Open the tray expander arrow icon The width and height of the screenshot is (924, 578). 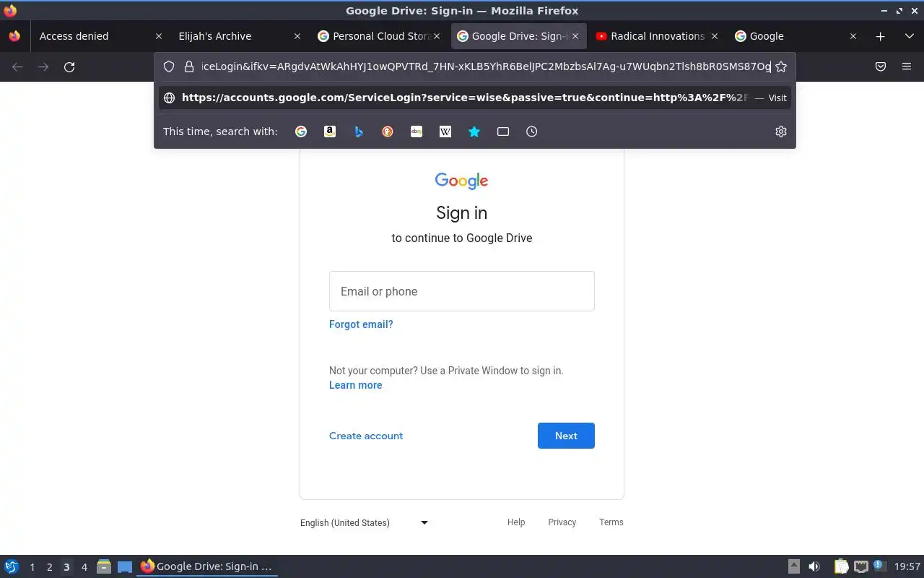point(793,566)
